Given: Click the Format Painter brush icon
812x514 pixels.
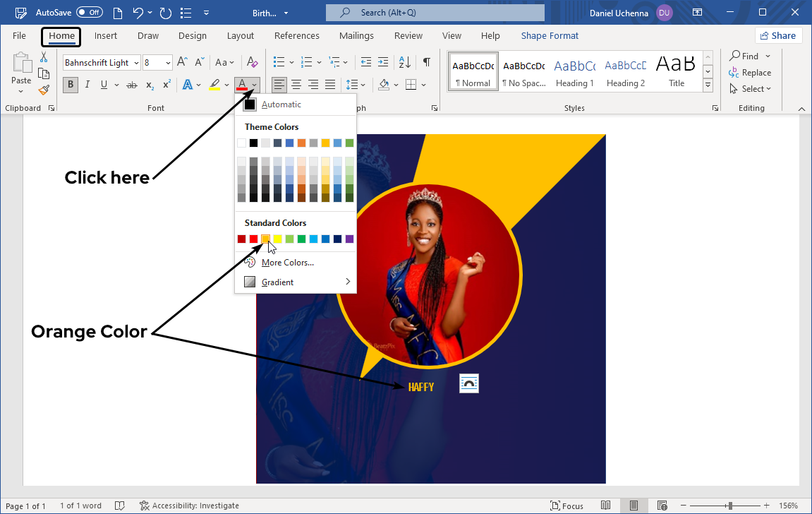Looking at the screenshot, I should tap(44, 90).
